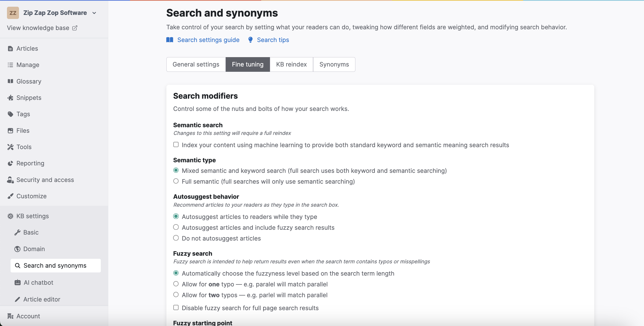
Task: Click the Tags label icon
Action: click(10, 114)
